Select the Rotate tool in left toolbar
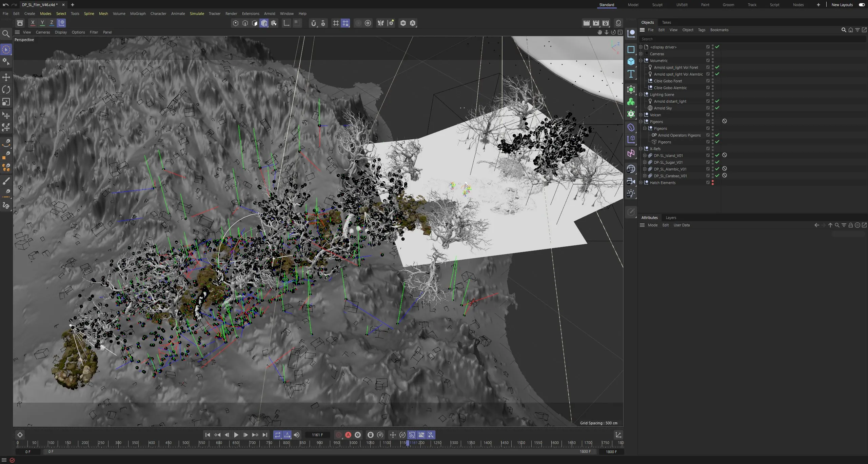The image size is (868, 464). coord(6,89)
